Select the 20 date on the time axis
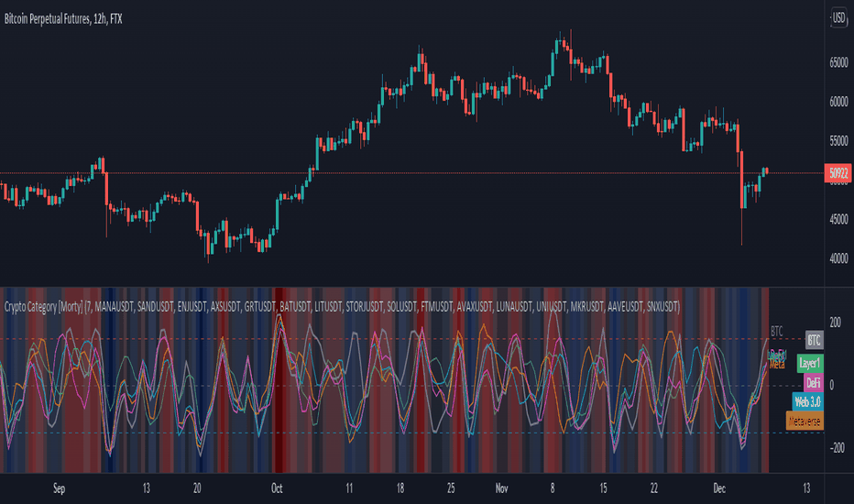 [x=197, y=488]
